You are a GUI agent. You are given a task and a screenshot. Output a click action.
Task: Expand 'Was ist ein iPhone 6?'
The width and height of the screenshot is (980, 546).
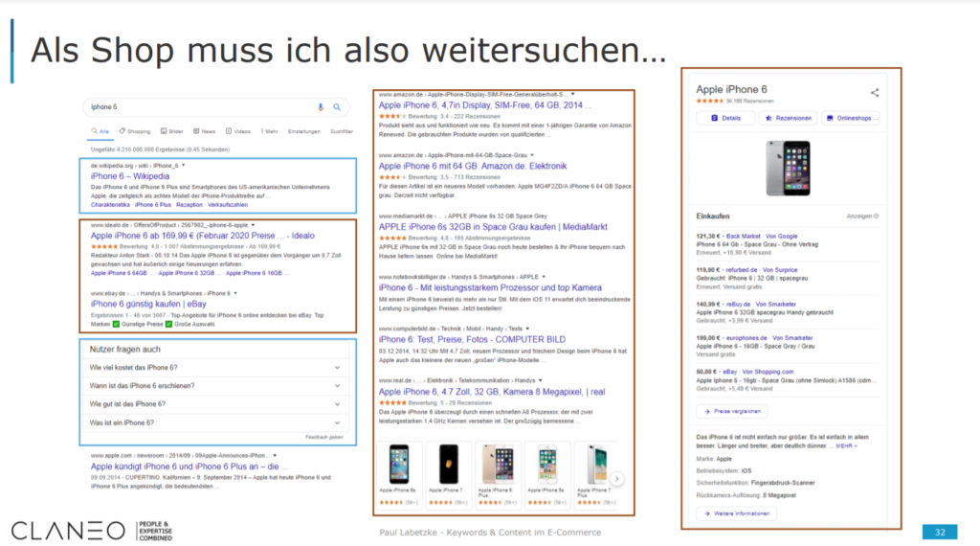217,422
